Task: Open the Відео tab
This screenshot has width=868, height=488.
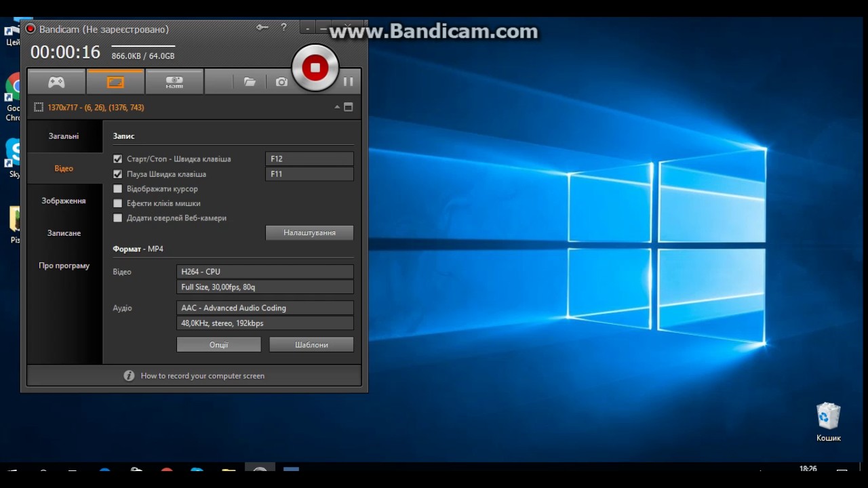Action: 64,169
